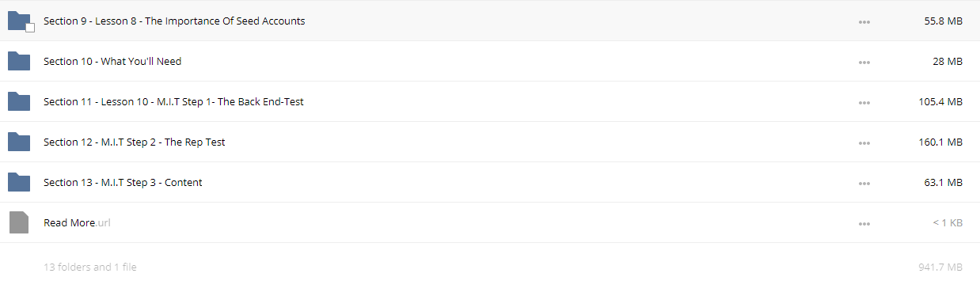The width and height of the screenshot is (980, 296).
Task: Open the Read More.url file name
Action: [77, 222]
